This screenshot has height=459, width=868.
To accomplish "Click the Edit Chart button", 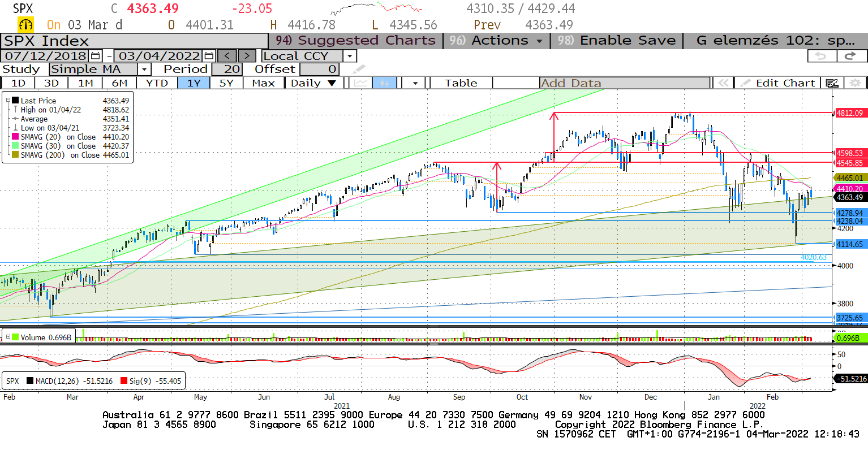I will click(778, 83).
